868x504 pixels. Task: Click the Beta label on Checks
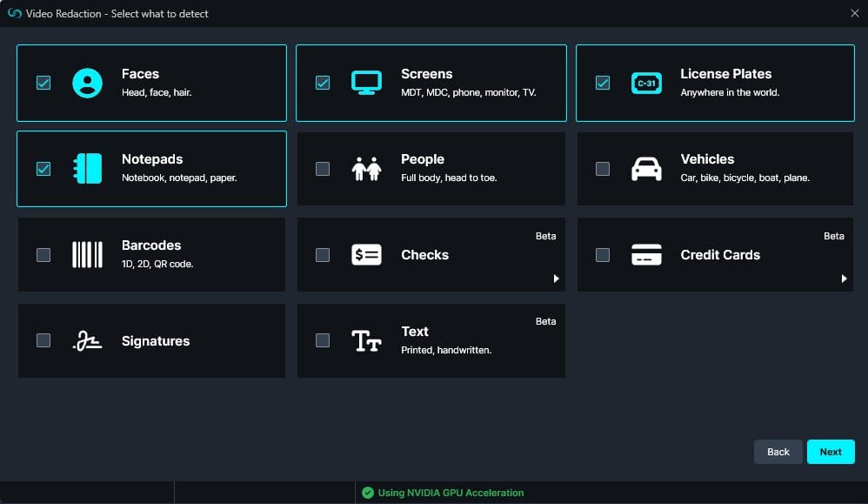point(545,236)
